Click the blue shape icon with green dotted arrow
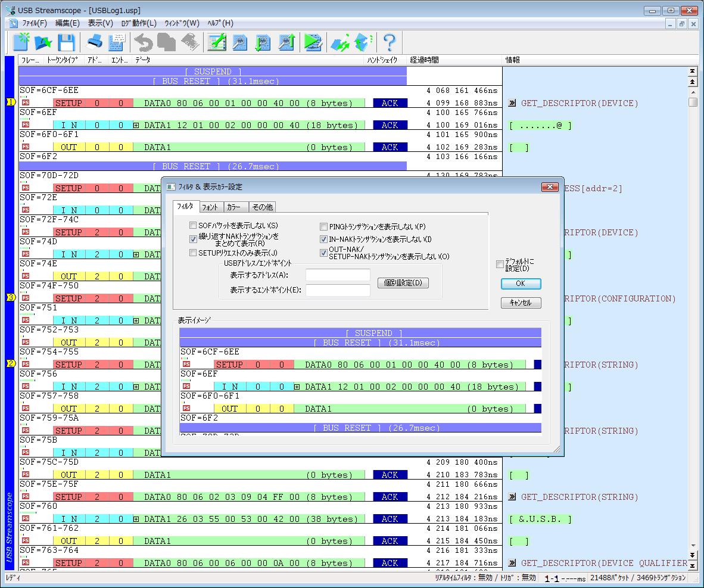This screenshot has width=704, height=588. [363, 42]
